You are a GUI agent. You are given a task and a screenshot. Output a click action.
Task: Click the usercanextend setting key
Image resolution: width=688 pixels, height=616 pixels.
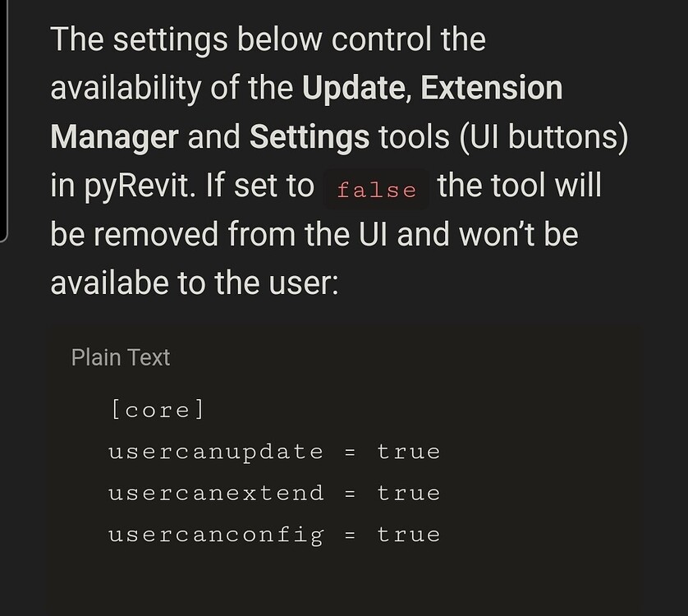tap(216, 493)
